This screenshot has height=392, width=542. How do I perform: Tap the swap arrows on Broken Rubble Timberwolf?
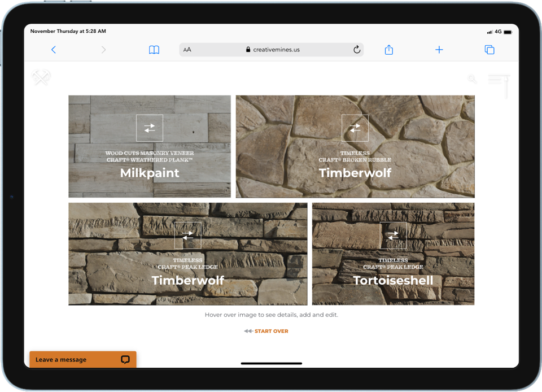(x=355, y=128)
